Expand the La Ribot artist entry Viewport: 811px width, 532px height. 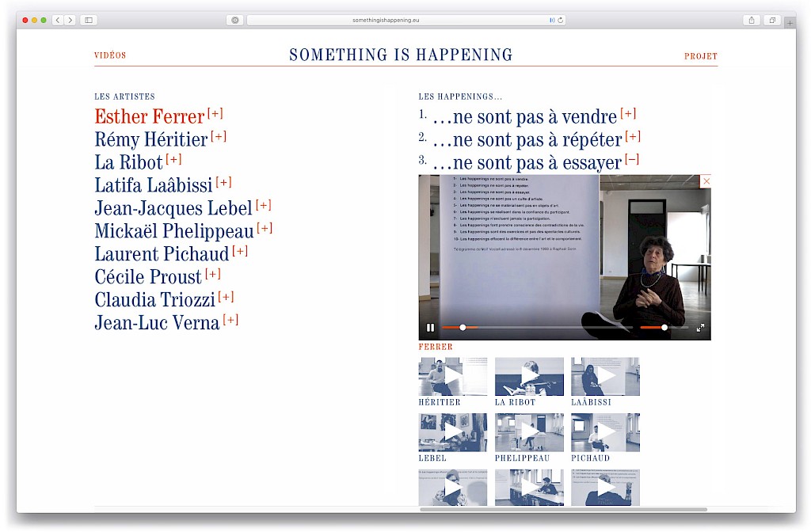coord(173,159)
